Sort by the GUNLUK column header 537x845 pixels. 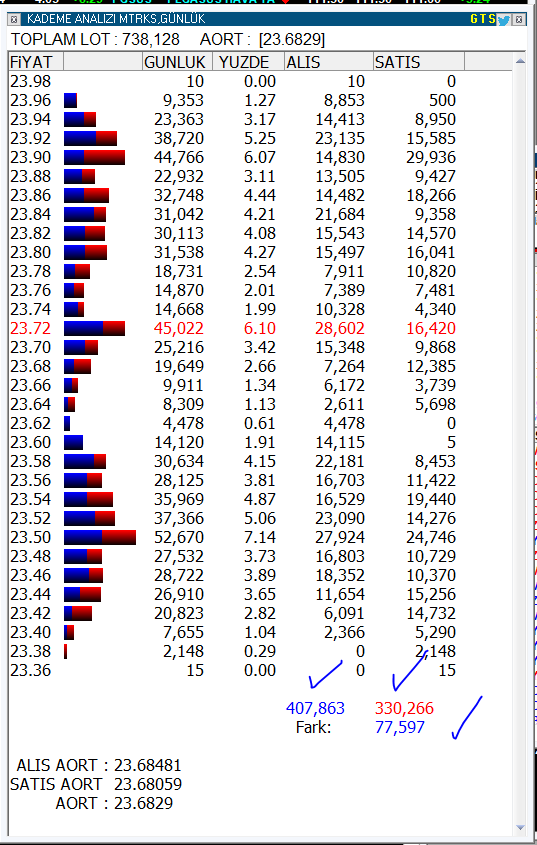click(x=177, y=62)
